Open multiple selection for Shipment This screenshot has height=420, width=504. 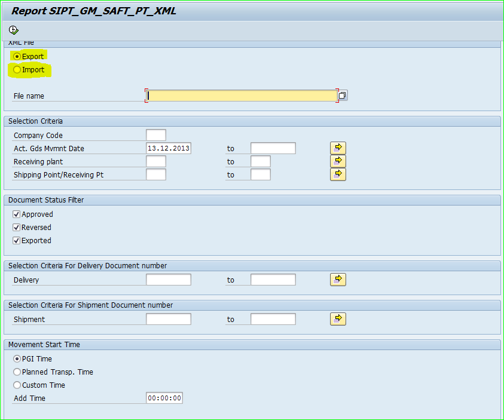tap(338, 319)
